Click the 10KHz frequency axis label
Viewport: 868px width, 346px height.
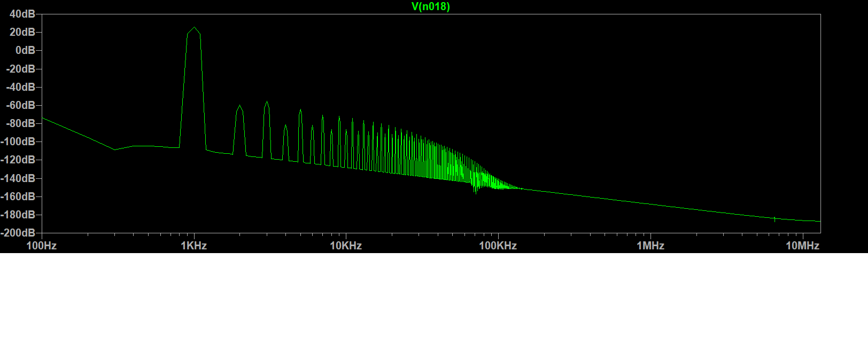pos(346,246)
